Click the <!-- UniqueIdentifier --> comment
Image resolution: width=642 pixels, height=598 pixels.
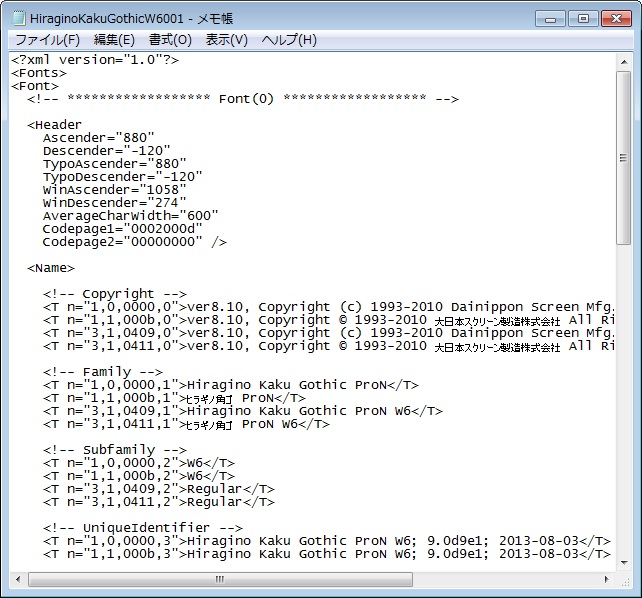(x=143, y=528)
